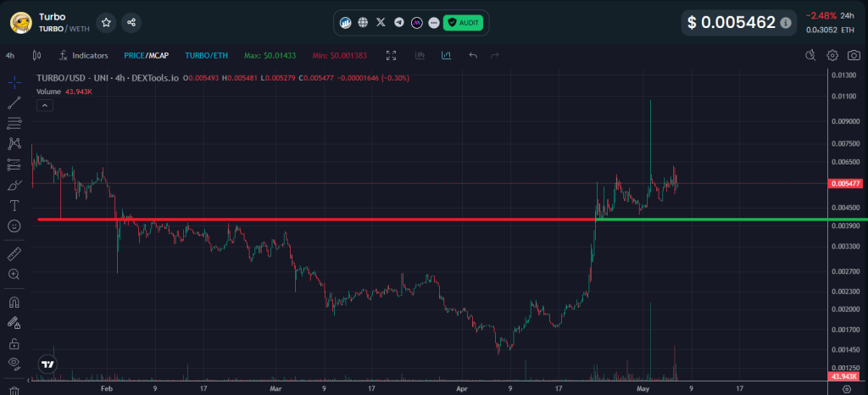Select the green horizontal support line

pyautogui.click(x=732, y=220)
